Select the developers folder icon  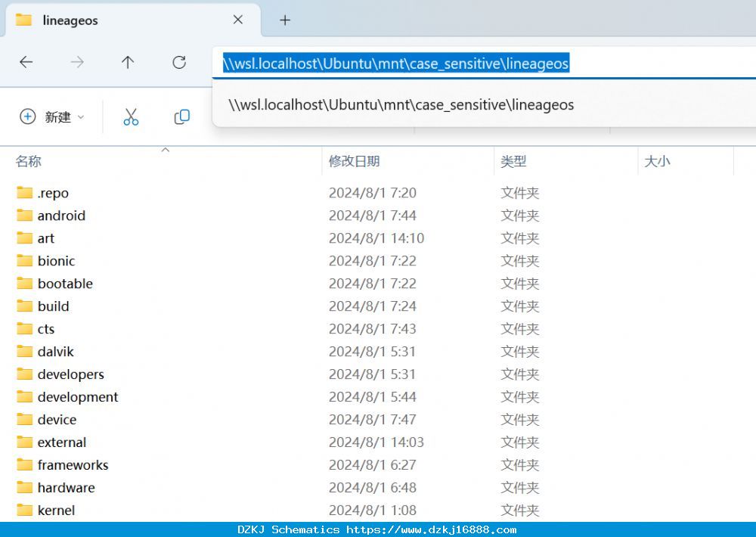pyautogui.click(x=24, y=374)
